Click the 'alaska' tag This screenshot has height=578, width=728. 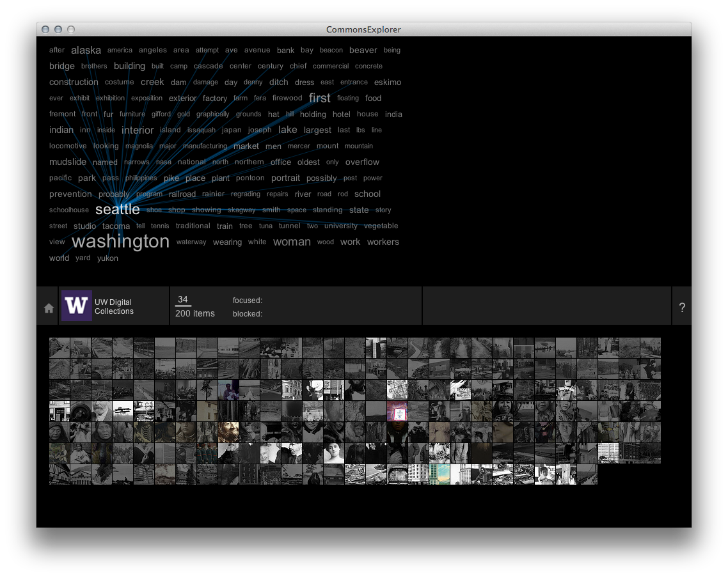(86, 50)
